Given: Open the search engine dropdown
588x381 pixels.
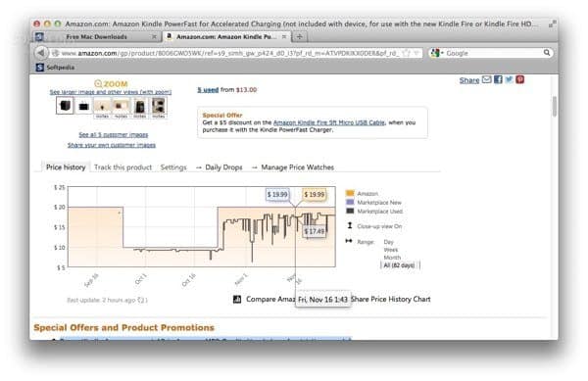Looking at the screenshot, I should click(x=436, y=53).
